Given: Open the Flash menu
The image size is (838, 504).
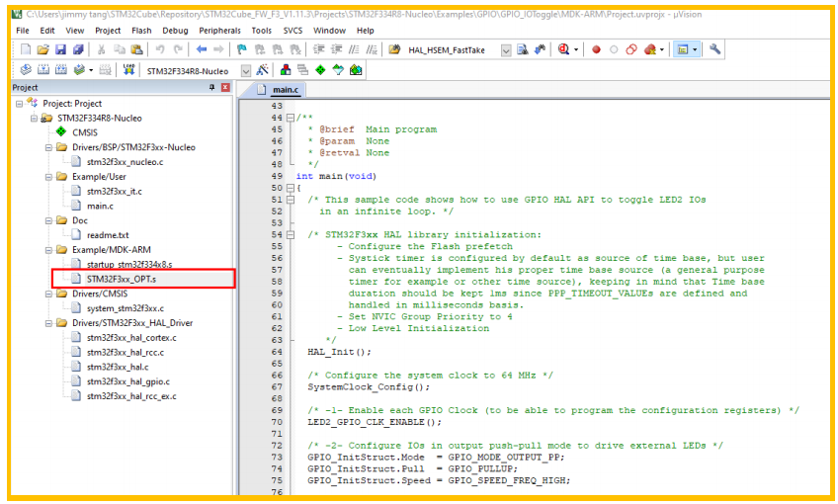Looking at the screenshot, I should tap(141, 31).
